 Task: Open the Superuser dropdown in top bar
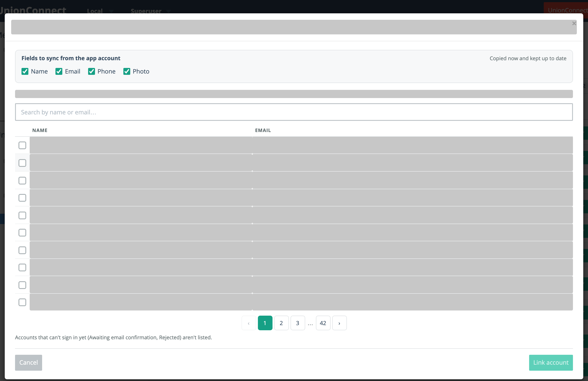[x=151, y=11]
